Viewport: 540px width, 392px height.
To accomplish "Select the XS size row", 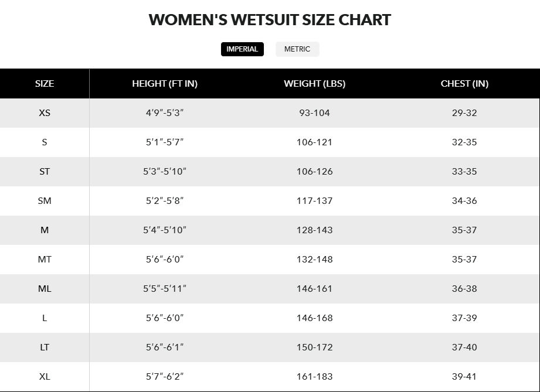I will [x=44, y=113].
